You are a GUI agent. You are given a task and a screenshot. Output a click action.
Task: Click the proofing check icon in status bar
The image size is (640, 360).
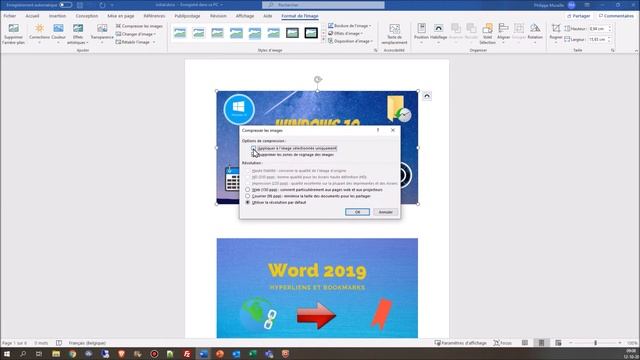[x=59, y=343]
